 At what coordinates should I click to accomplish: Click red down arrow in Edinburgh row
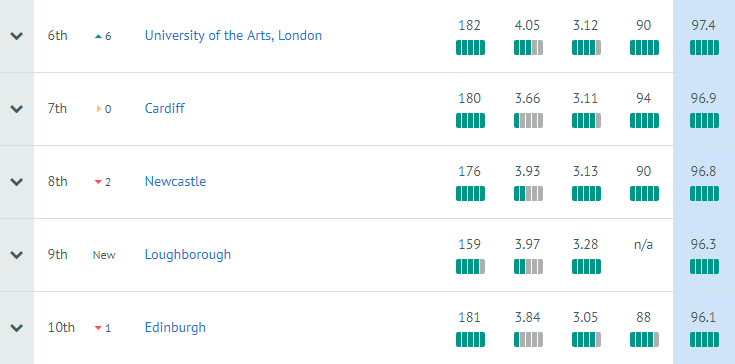tap(98, 328)
